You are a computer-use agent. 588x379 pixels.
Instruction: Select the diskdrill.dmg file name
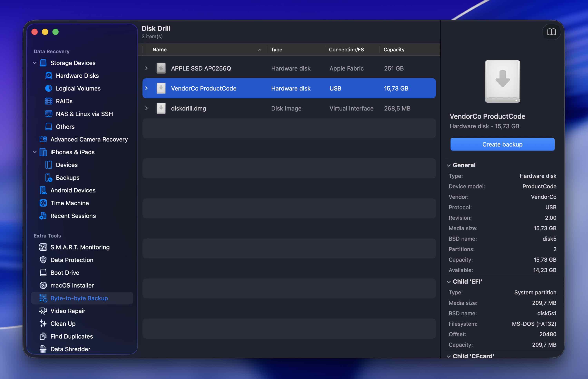[189, 108]
